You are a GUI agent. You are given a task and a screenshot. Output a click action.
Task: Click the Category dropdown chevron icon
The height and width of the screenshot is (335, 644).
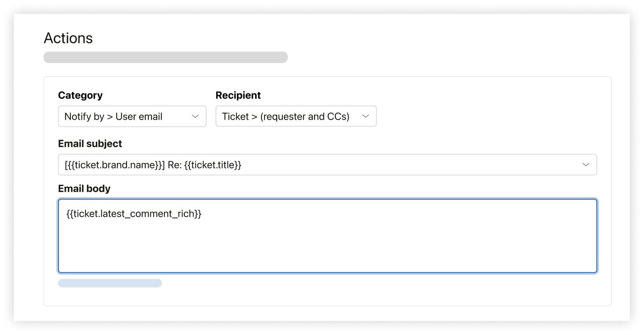pos(196,116)
